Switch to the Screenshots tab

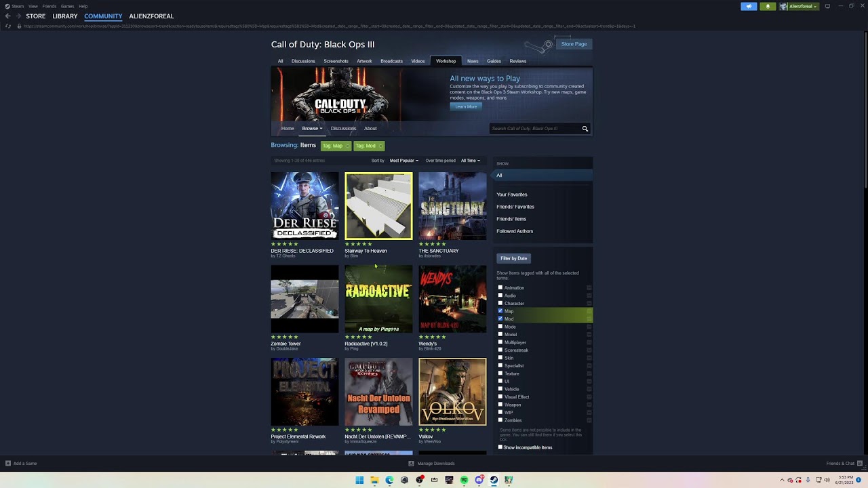tap(336, 61)
